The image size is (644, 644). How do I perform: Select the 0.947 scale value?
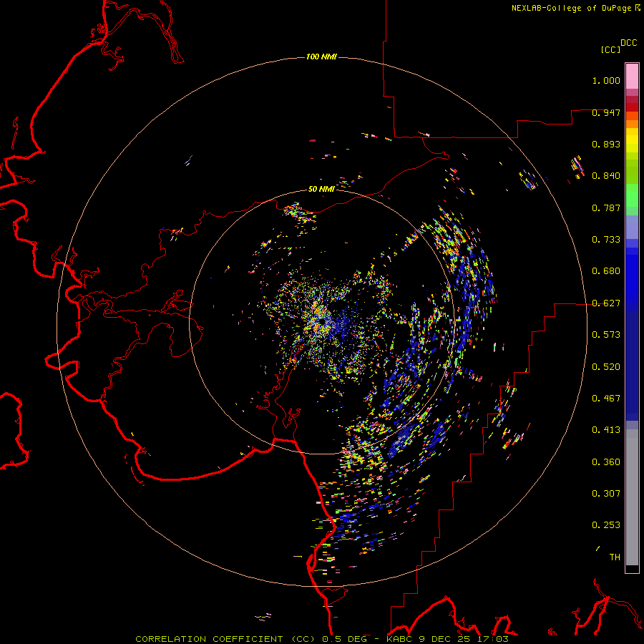click(x=606, y=112)
